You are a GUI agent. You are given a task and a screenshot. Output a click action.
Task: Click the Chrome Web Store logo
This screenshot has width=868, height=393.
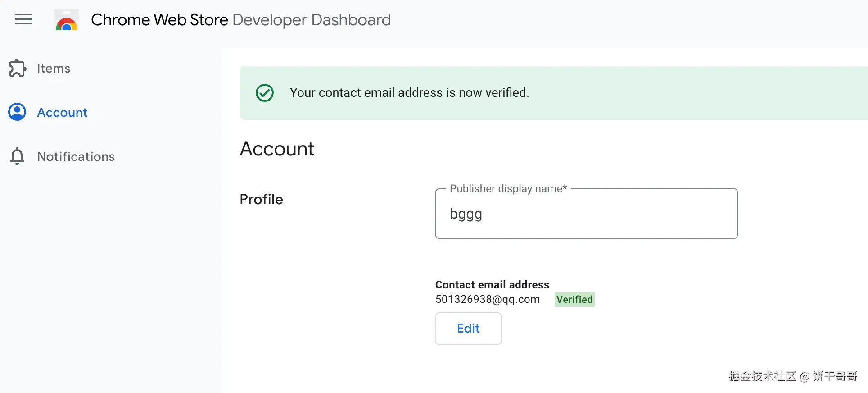point(67,20)
